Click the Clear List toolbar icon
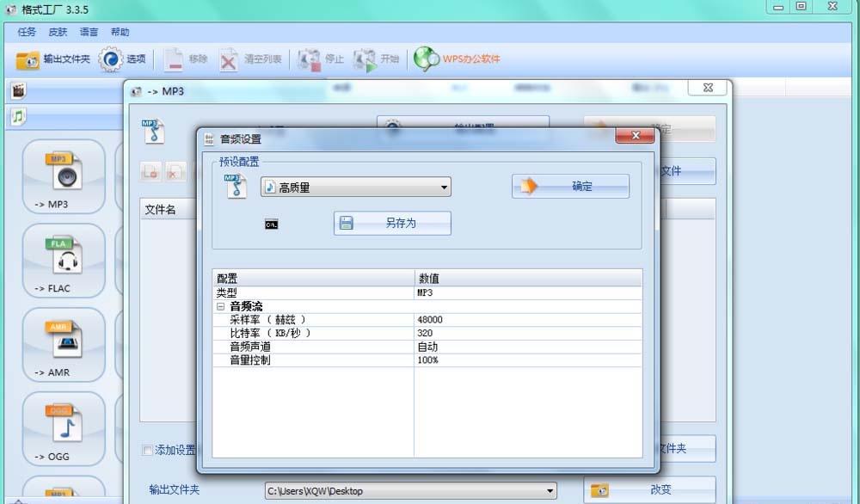This screenshot has width=860, height=504. point(228,59)
